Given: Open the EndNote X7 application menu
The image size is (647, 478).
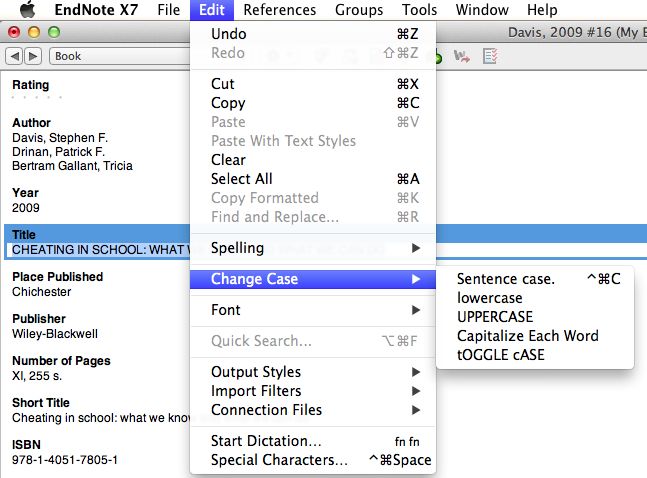Looking at the screenshot, I should coord(96,9).
